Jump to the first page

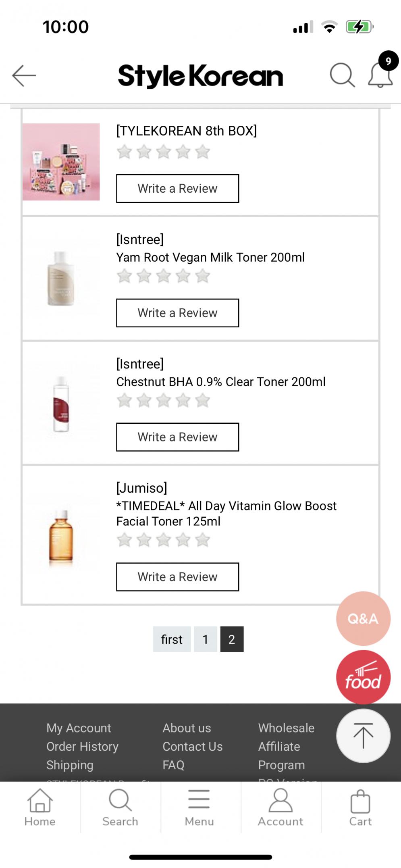tap(172, 639)
